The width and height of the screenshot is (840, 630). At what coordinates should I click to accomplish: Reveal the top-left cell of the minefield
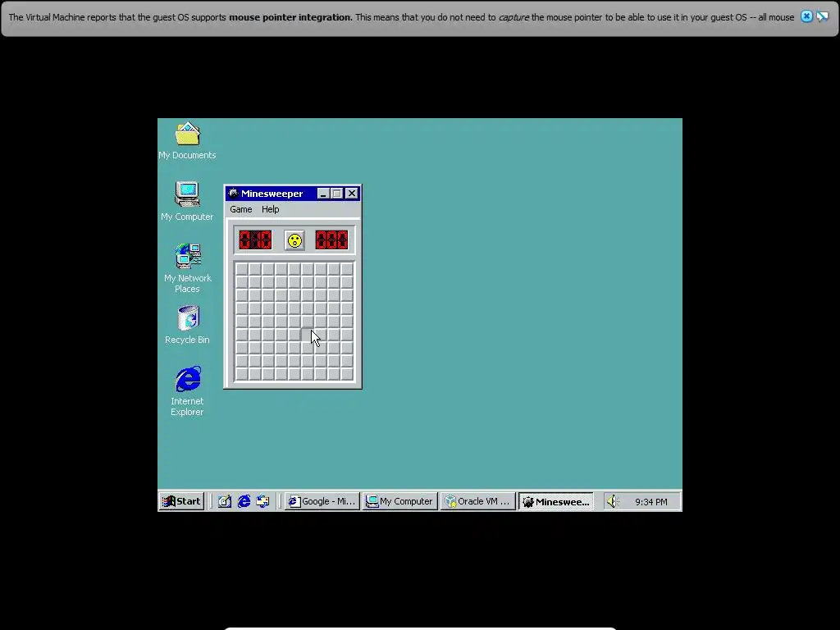242,269
